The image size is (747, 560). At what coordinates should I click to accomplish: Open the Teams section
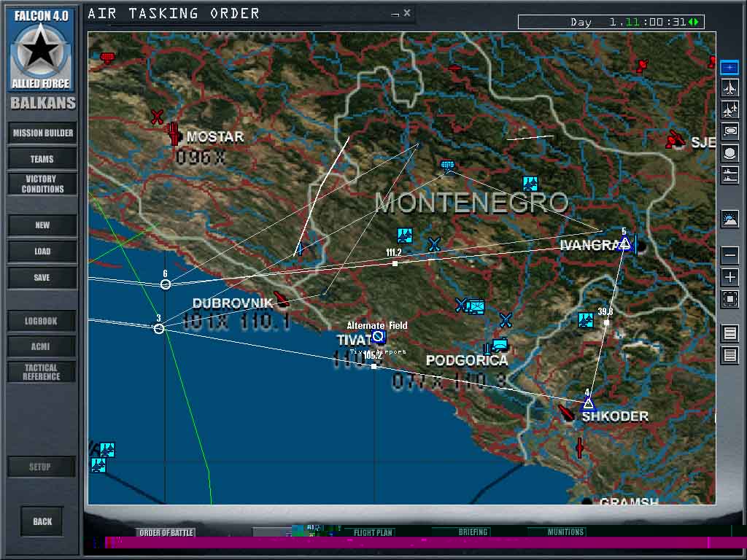click(x=42, y=159)
